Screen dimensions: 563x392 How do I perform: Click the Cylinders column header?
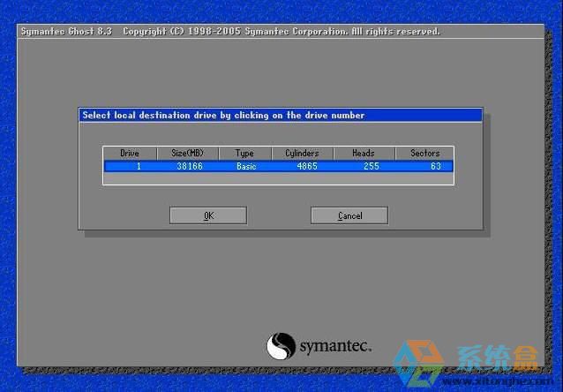(303, 154)
